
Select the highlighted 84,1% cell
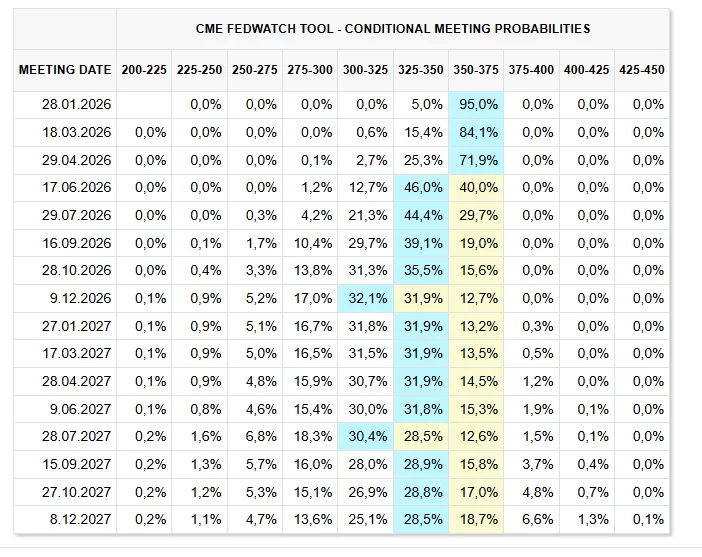(478, 133)
